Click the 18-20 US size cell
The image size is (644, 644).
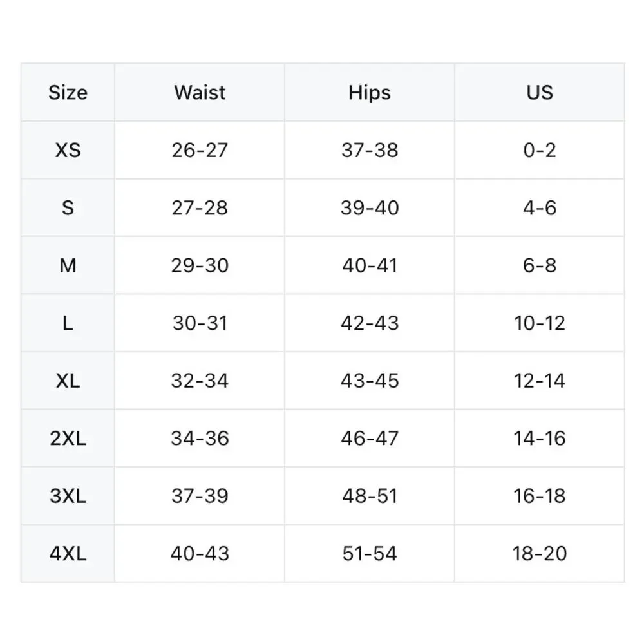(540, 553)
